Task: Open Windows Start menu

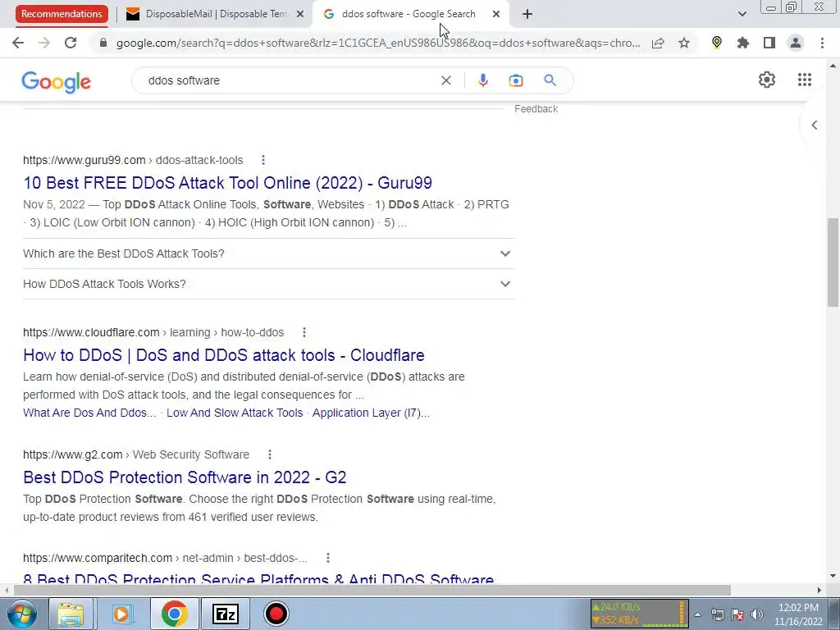Action: pyautogui.click(x=21, y=614)
